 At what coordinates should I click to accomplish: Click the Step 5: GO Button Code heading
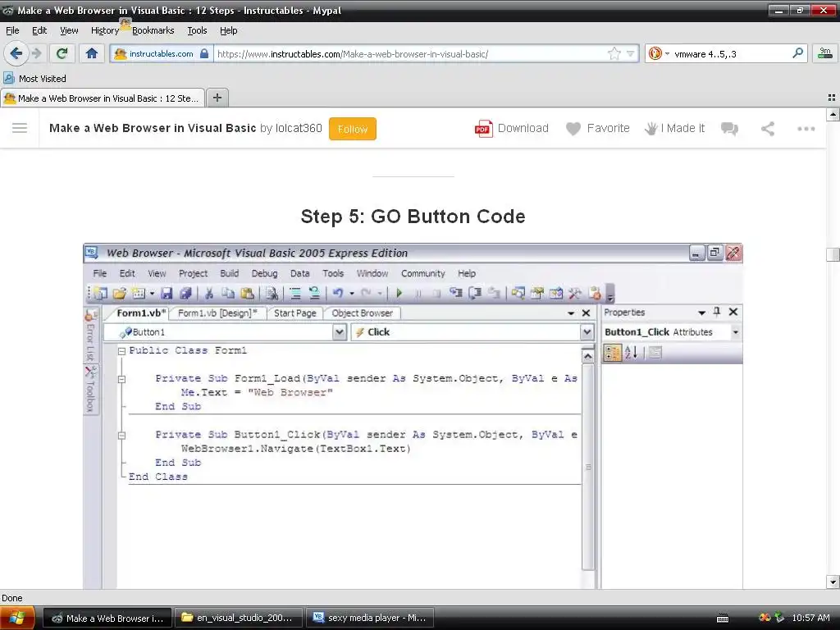413,217
